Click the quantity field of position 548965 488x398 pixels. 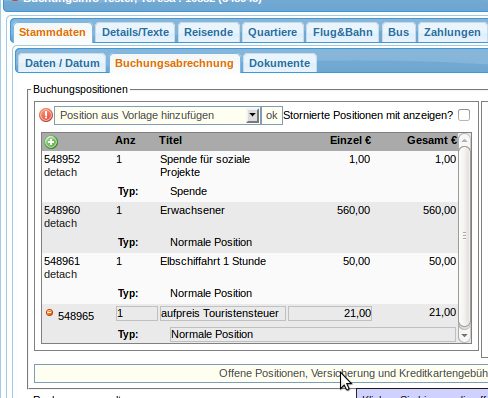(x=137, y=314)
